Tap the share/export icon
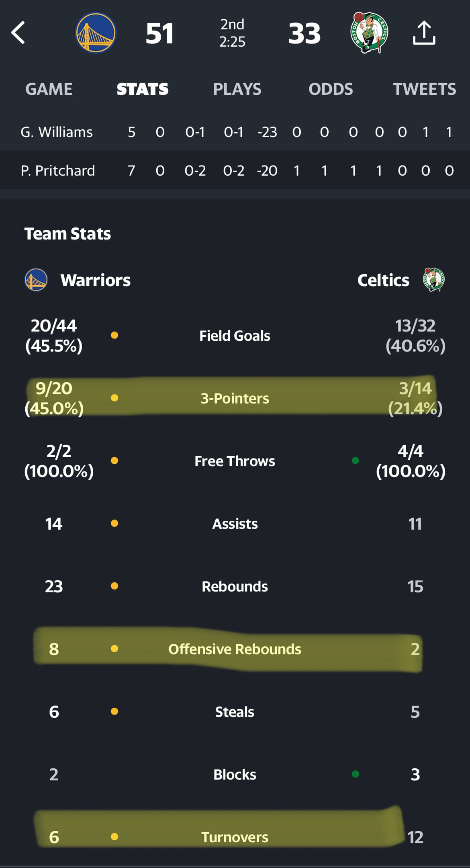Screen dimensions: 470x868 [x=424, y=33]
